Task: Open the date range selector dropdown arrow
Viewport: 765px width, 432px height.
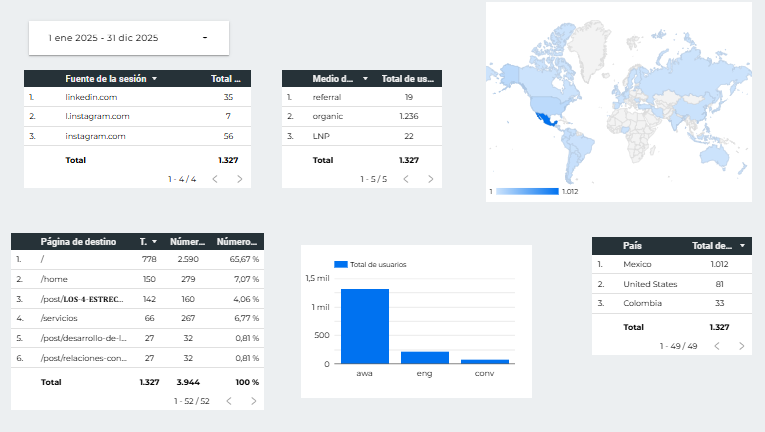Action: [x=205, y=38]
